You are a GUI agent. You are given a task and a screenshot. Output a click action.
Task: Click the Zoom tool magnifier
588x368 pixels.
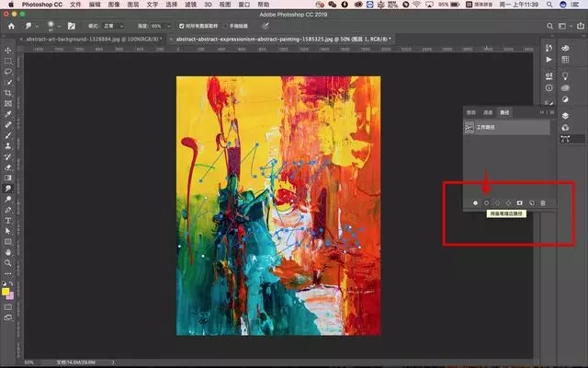pyautogui.click(x=8, y=261)
